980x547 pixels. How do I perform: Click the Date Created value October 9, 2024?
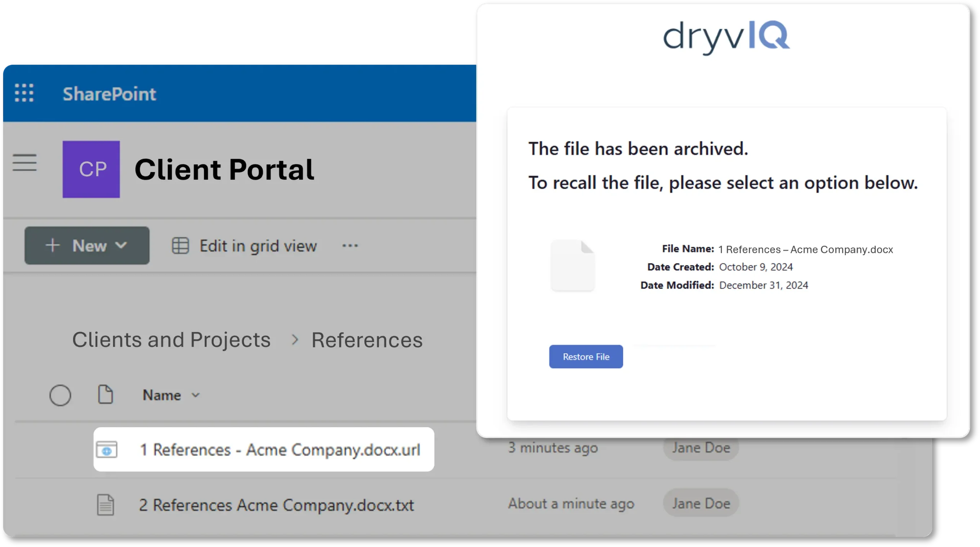coord(756,267)
